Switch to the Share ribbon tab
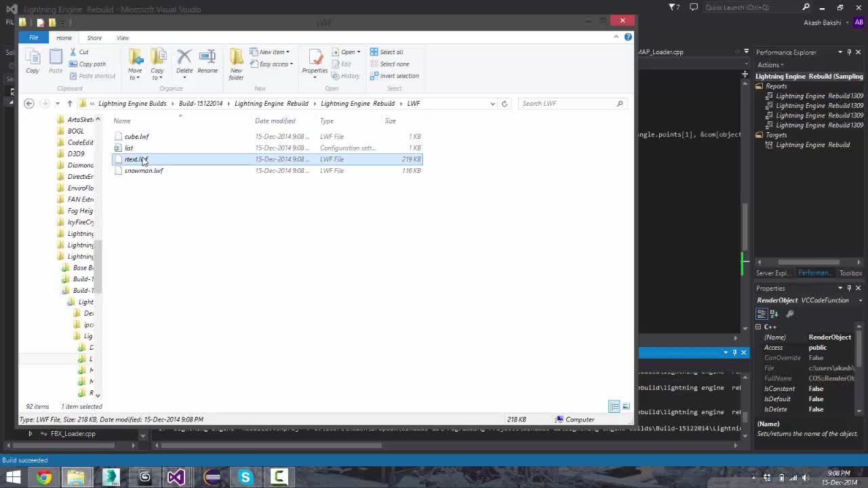 (x=94, y=38)
